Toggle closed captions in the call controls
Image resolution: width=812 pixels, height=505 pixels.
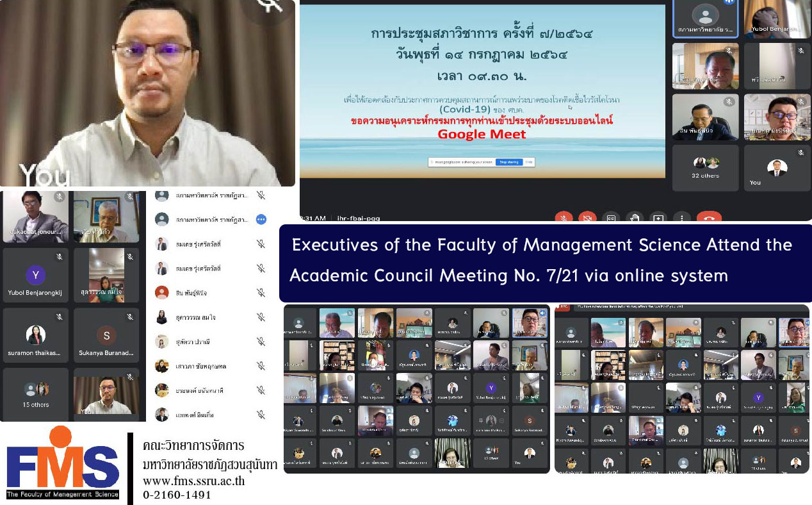coord(611,218)
